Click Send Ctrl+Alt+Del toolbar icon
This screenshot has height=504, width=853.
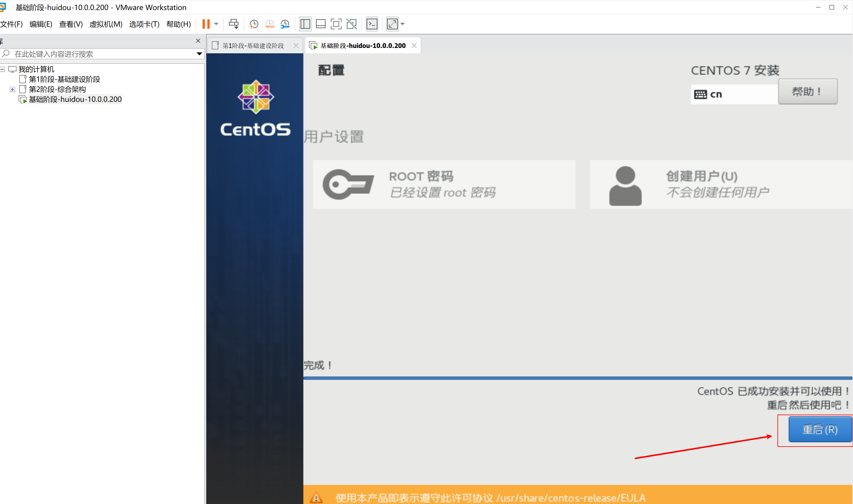coord(234,24)
